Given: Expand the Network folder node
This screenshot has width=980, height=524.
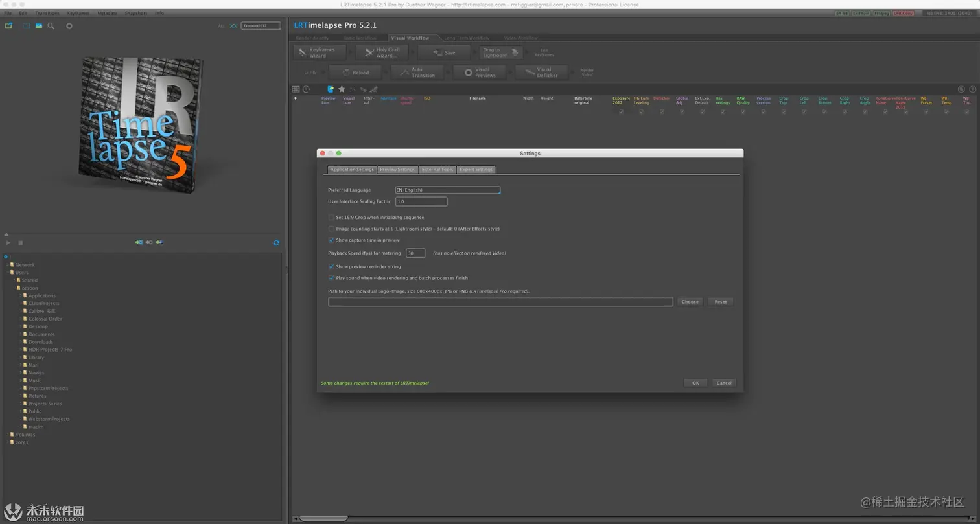Looking at the screenshot, I should pyautogui.click(x=7, y=265).
